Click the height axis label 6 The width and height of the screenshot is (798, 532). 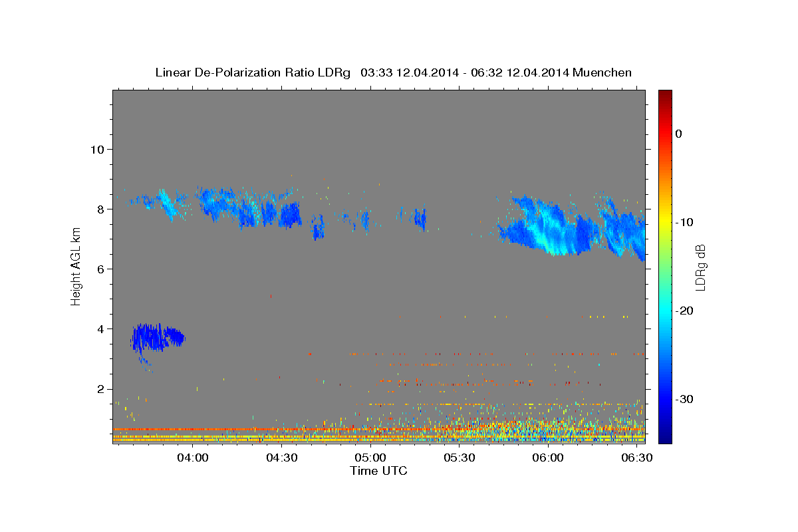click(x=100, y=269)
